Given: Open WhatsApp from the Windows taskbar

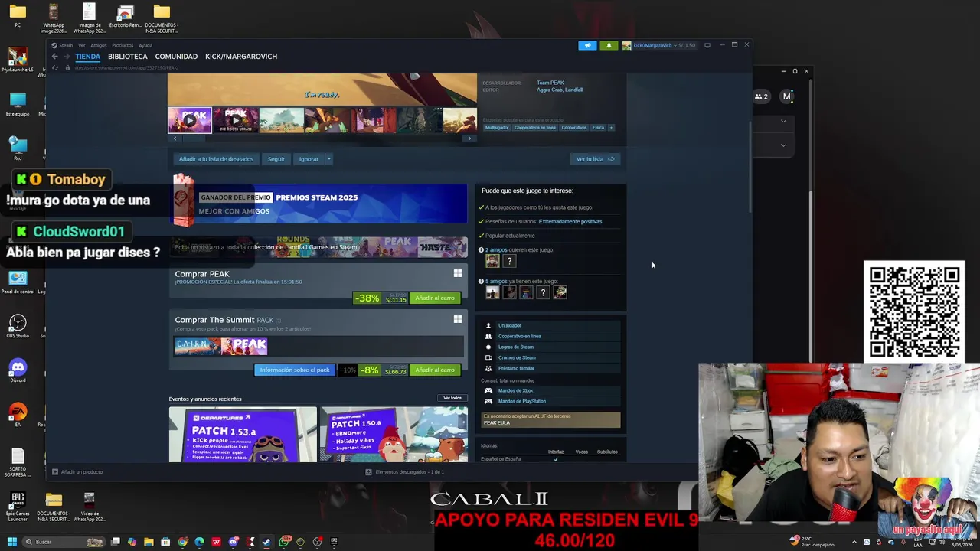Looking at the screenshot, I should pyautogui.click(x=284, y=542).
